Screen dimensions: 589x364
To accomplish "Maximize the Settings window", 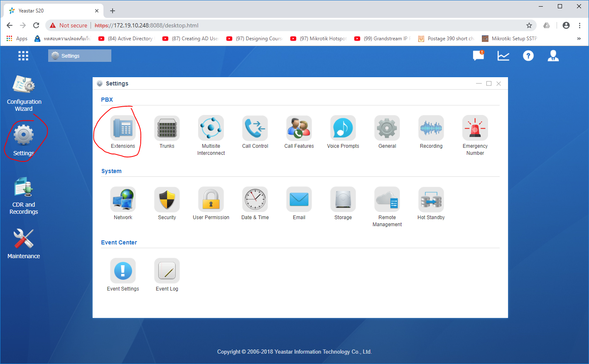I will click(x=489, y=83).
